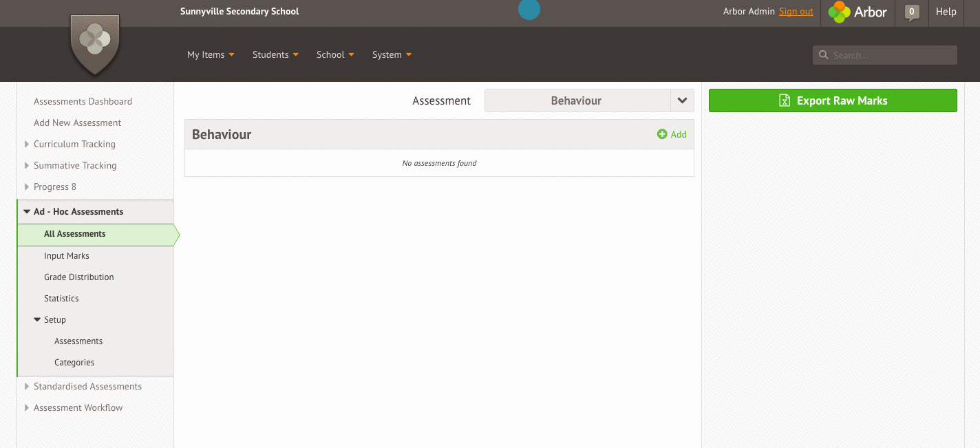Viewport: 980px width, 448px height.
Task: Open the notifications counter badge
Action: 912,12
